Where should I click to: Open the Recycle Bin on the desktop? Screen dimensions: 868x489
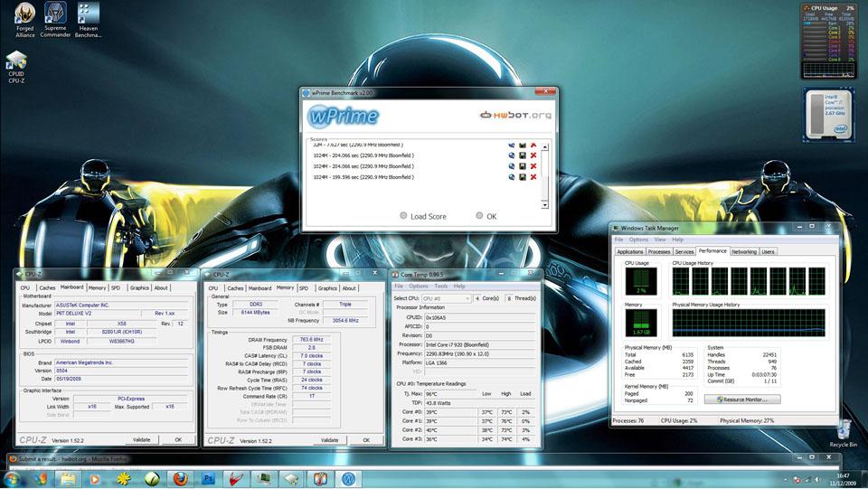point(843,433)
